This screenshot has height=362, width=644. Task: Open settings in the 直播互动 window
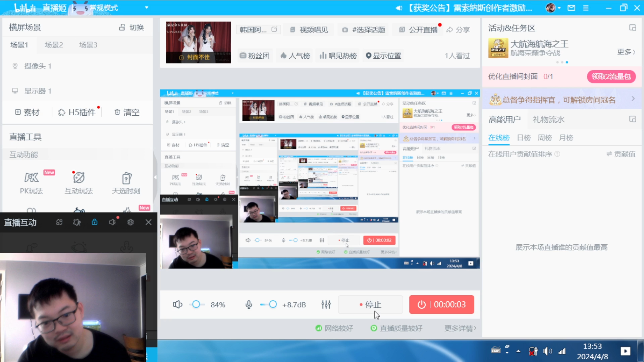coord(130,222)
